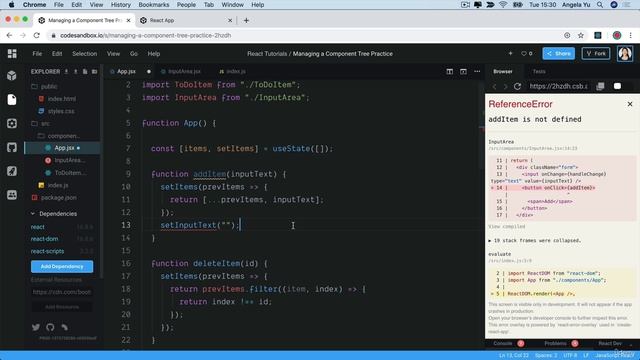Select the Explorer file icon in sidebar
640x360 pixels.
pyautogui.click(x=12, y=100)
